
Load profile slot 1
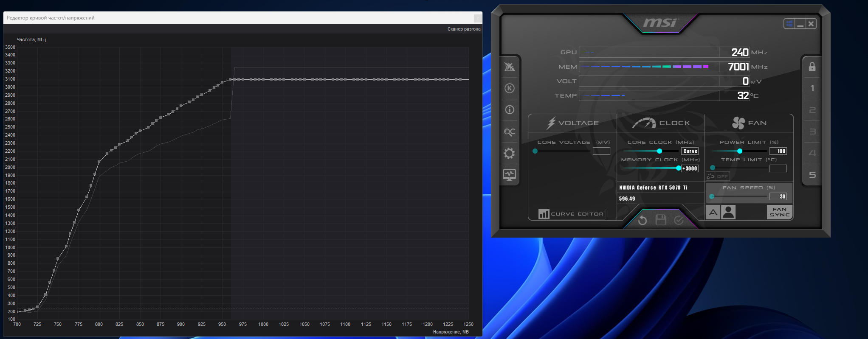(x=812, y=88)
